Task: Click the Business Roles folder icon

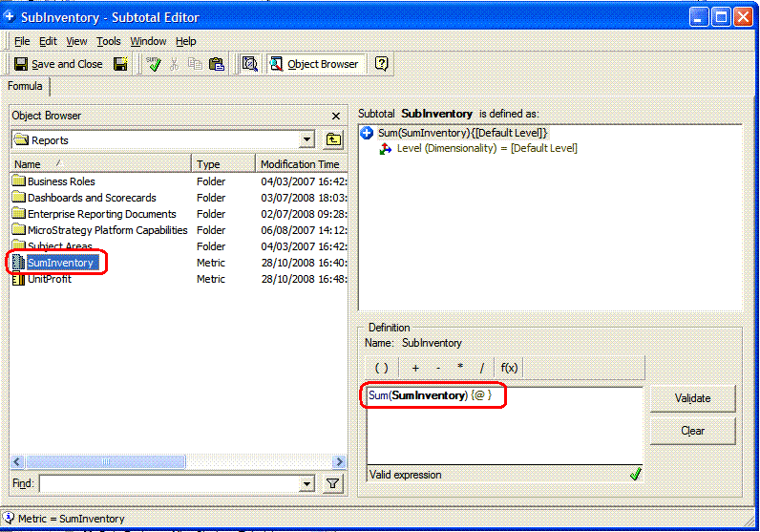Action: [18, 181]
